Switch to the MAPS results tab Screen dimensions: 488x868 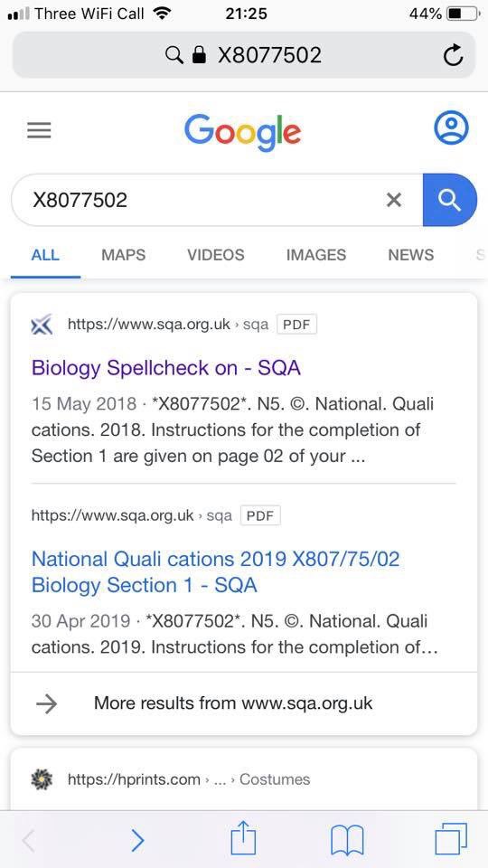pyautogui.click(x=124, y=255)
